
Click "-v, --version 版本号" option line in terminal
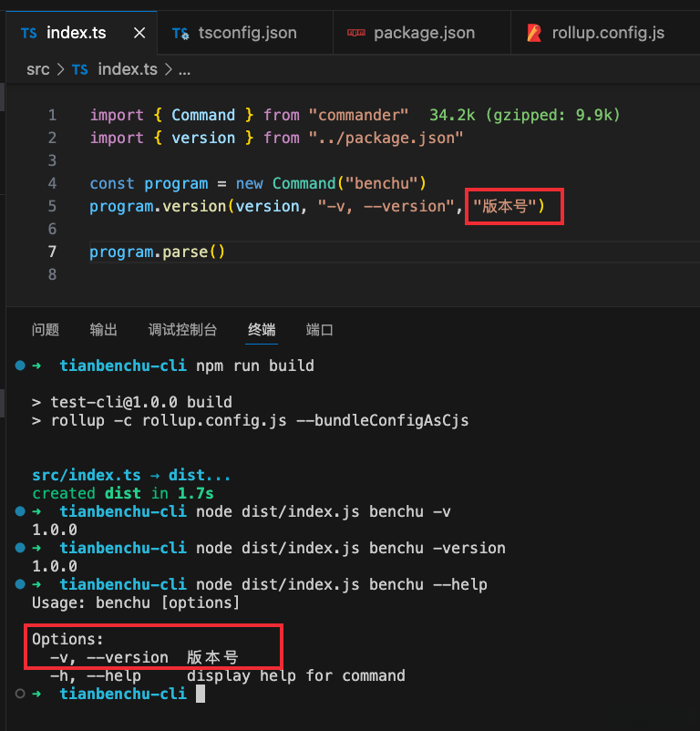[144, 657]
